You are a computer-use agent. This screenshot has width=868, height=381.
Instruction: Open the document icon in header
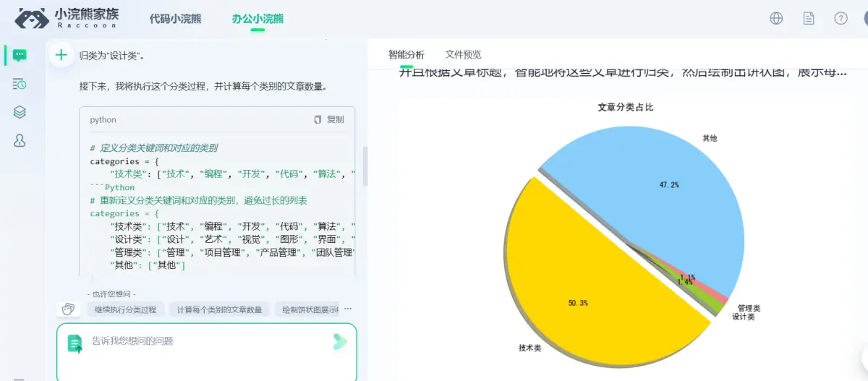click(809, 19)
